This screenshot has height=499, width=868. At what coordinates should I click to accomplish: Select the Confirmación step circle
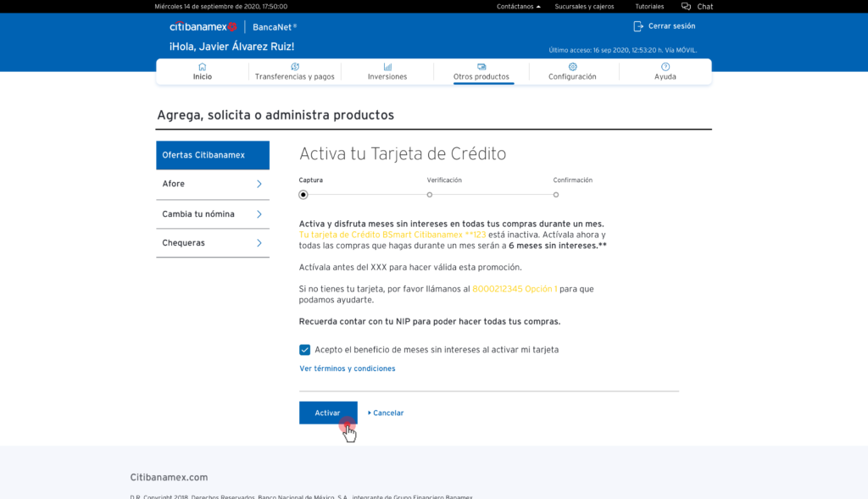(556, 195)
